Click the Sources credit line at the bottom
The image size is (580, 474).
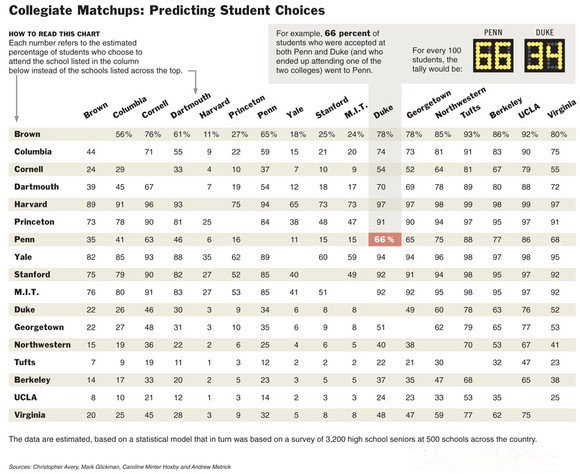click(x=120, y=467)
